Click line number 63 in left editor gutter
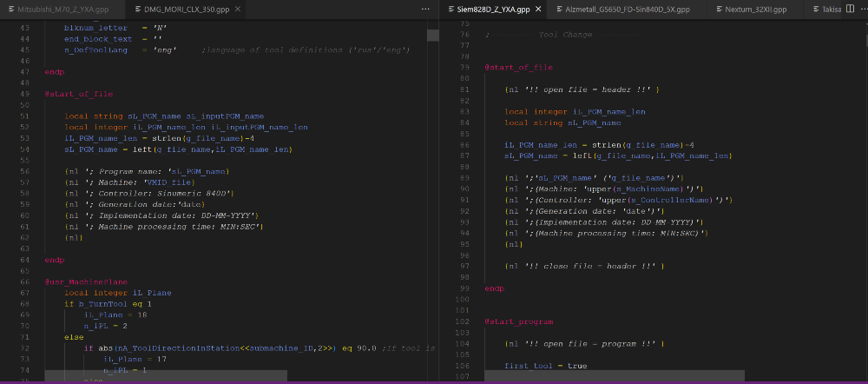Screen dimensions: 868x384 (x=26, y=248)
